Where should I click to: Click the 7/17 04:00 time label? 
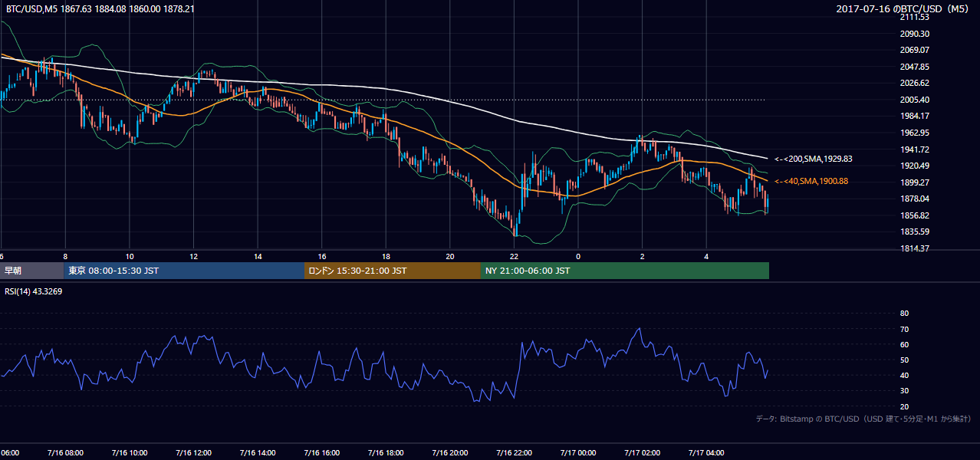tap(706, 453)
